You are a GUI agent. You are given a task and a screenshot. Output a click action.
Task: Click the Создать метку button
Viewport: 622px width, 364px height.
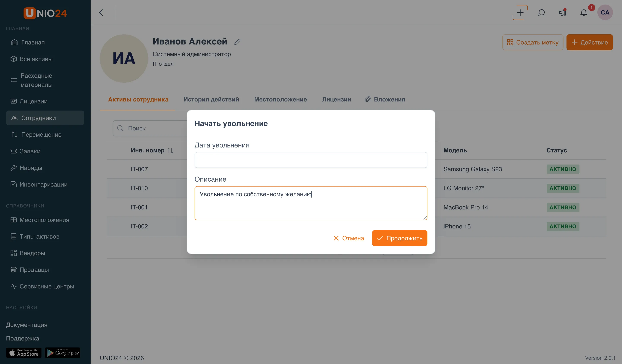[x=533, y=42]
